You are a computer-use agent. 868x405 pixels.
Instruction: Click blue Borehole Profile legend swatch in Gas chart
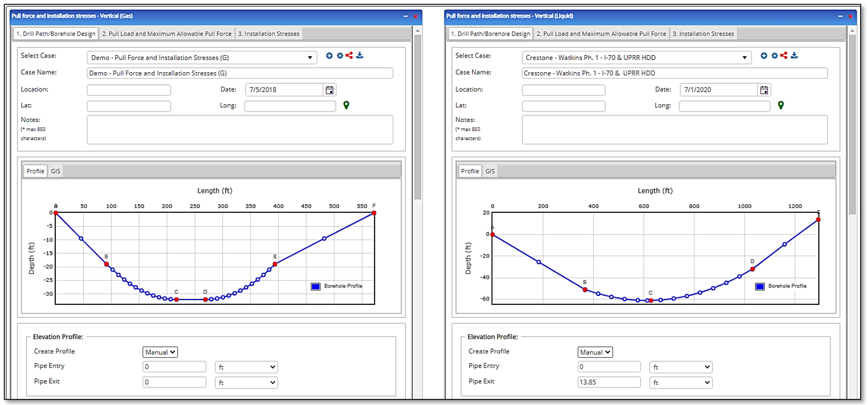(315, 286)
